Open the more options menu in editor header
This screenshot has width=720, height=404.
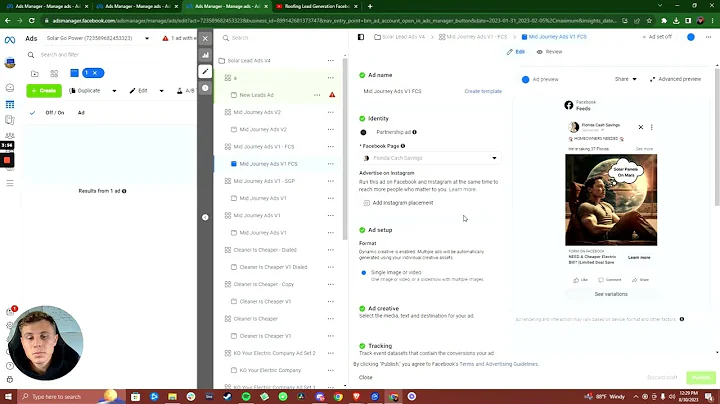click(709, 37)
